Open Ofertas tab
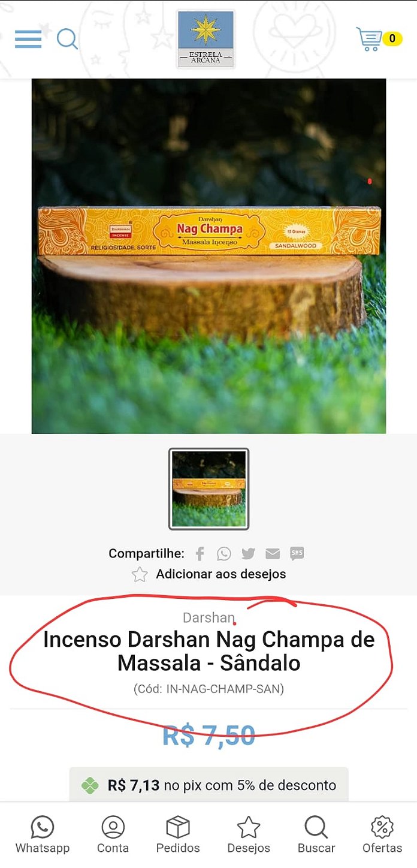This screenshot has width=417, height=868. 382,834
